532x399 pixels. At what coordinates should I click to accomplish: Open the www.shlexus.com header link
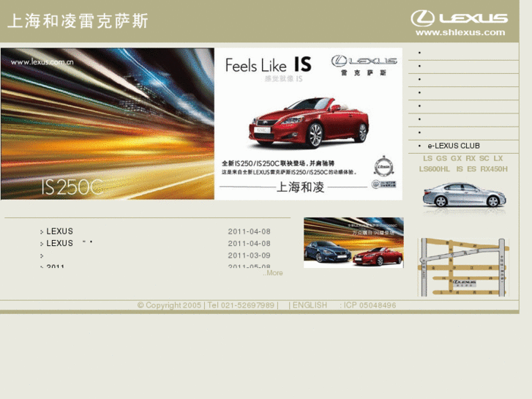point(460,33)
